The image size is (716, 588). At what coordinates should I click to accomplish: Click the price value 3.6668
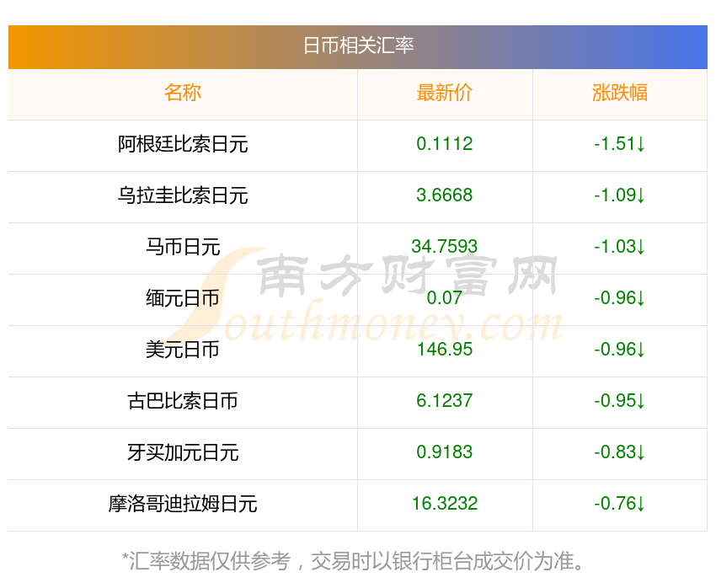(x=444, y=195)
